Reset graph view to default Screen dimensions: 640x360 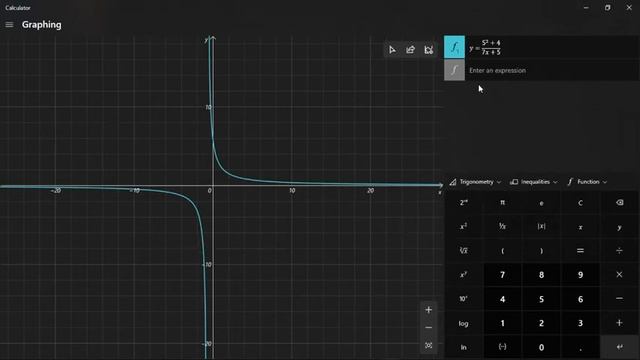428,345
